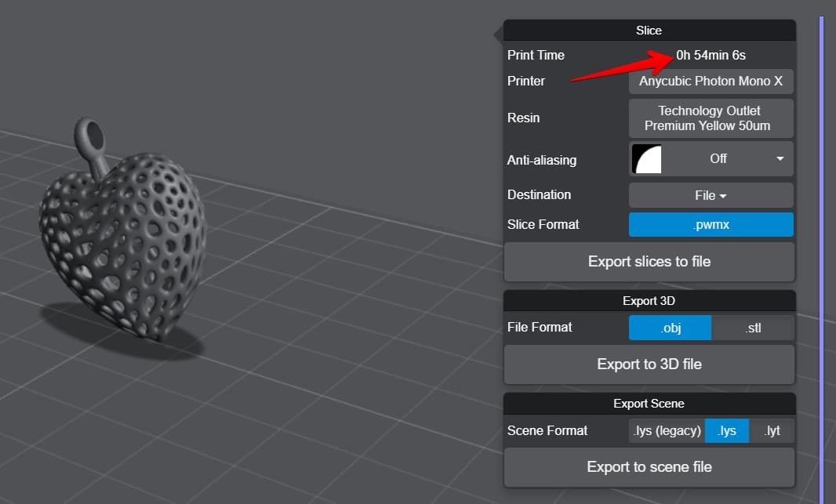Viewport: 836px width, 504px height.
Task: Open the Destination File dropdown
Action: (x=711, y=195)
